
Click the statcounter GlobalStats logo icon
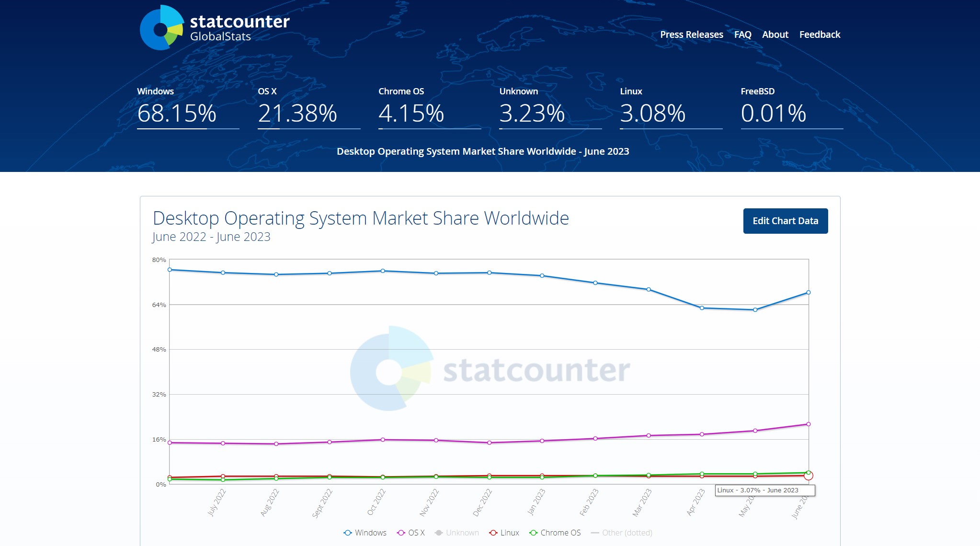pyautogui.click(x=162, y=28)
